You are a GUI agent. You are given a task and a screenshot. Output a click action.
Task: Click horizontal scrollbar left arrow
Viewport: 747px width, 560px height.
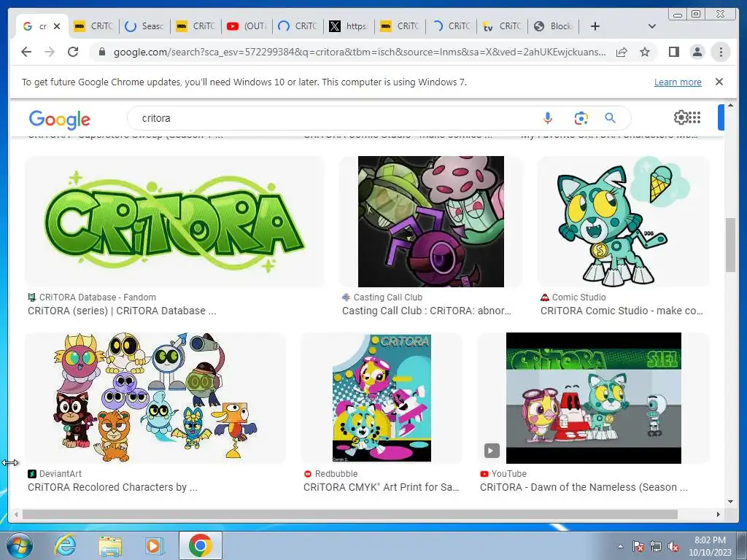[16, 514]
